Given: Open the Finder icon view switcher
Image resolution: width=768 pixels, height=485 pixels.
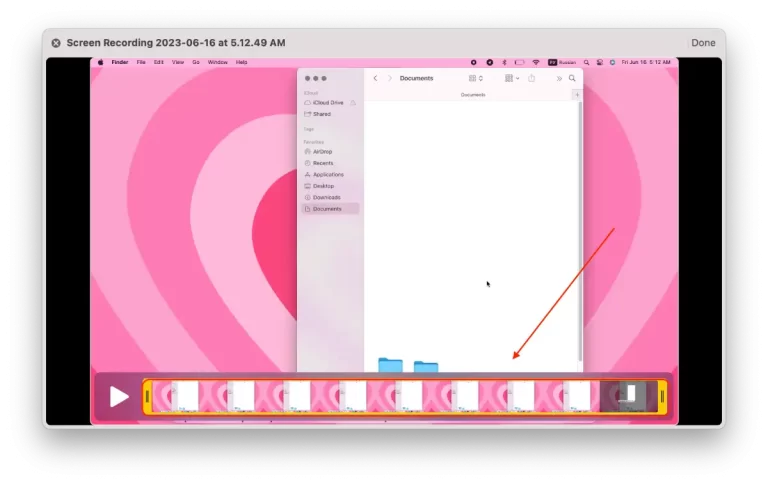Looking at the screenshot, I should 476,78.
